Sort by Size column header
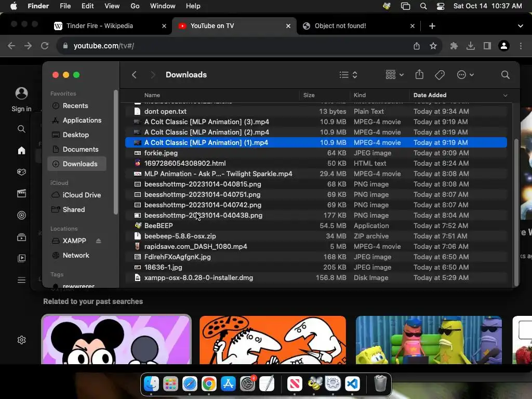This screenshot has height=399, width=532. [309, 96]
